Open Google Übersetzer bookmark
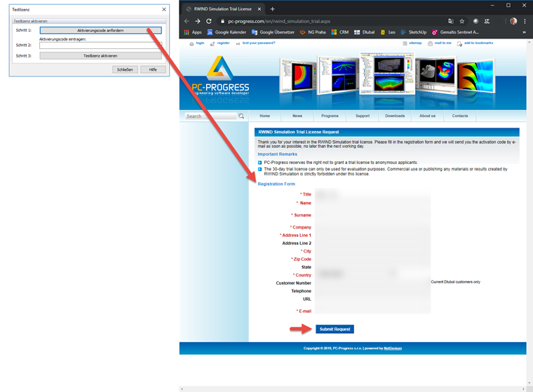 tap(273, 32)
